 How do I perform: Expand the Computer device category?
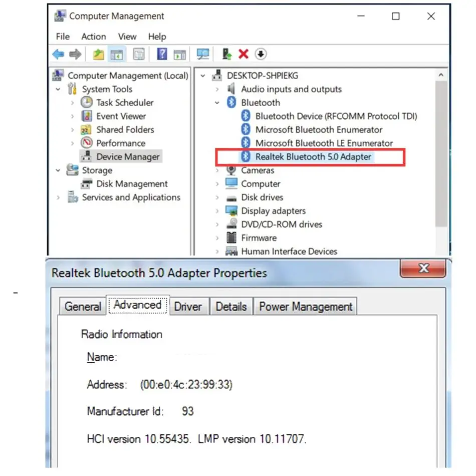pos(217,184)
